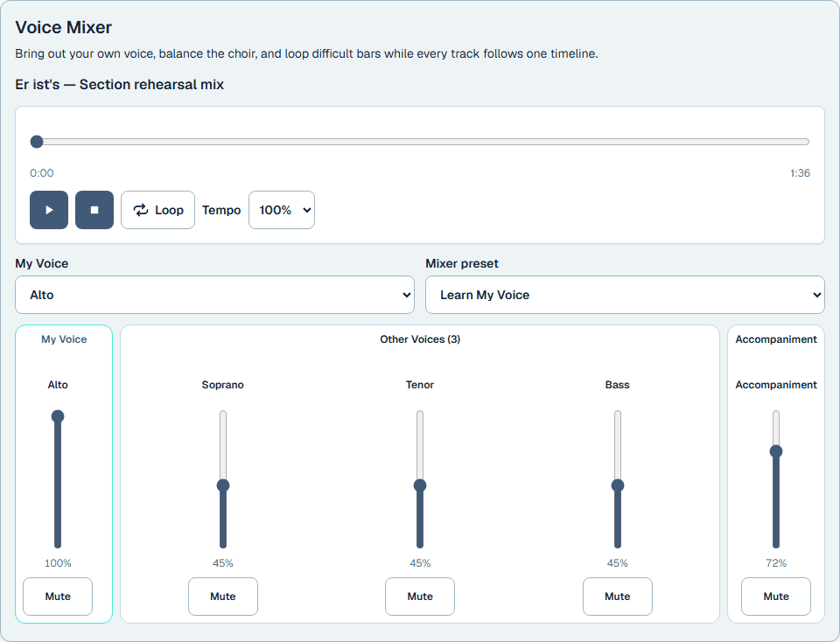Click the Voice Mixer title
Viewport: 840px width, 642px height.
pyautogui.click(x=64, y=27)
